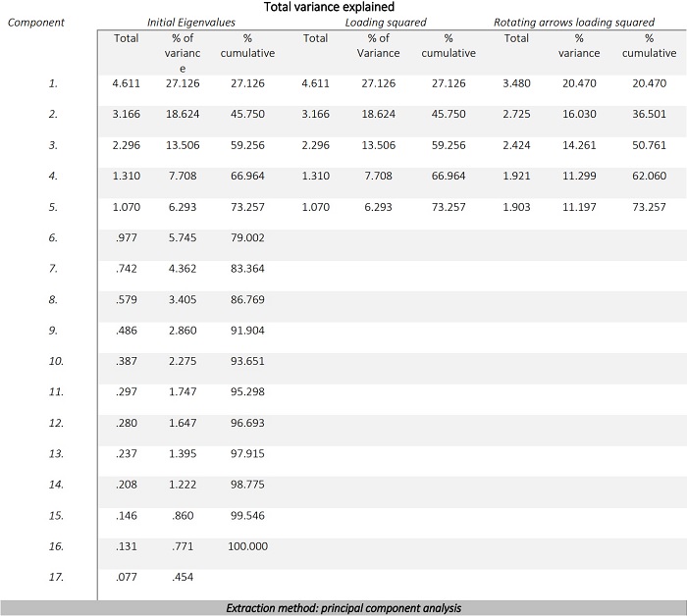
Task: Select the 50.761 cumulative cell
Action: coord(649,145)
